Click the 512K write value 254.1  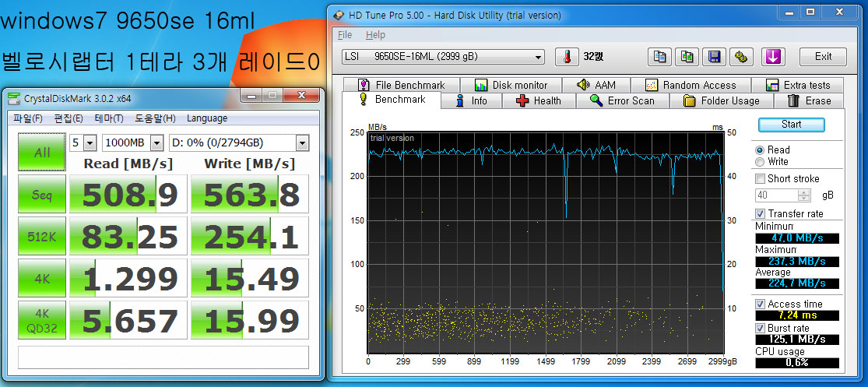tap(250, 237)
